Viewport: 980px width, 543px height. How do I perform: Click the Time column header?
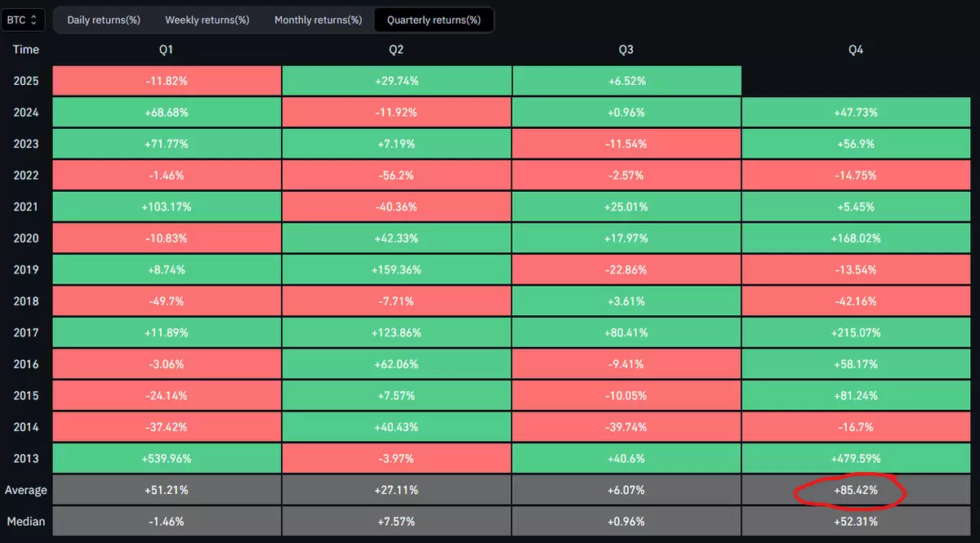click(x=26, y=49)
